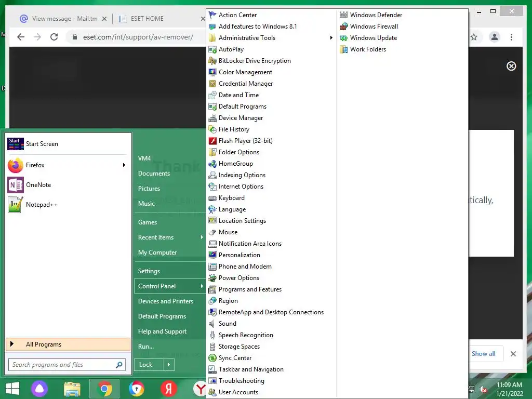This screenshot has height=399, width=532.
Task: Expand Recent Items submenu arrow
Action: (202, 237)
